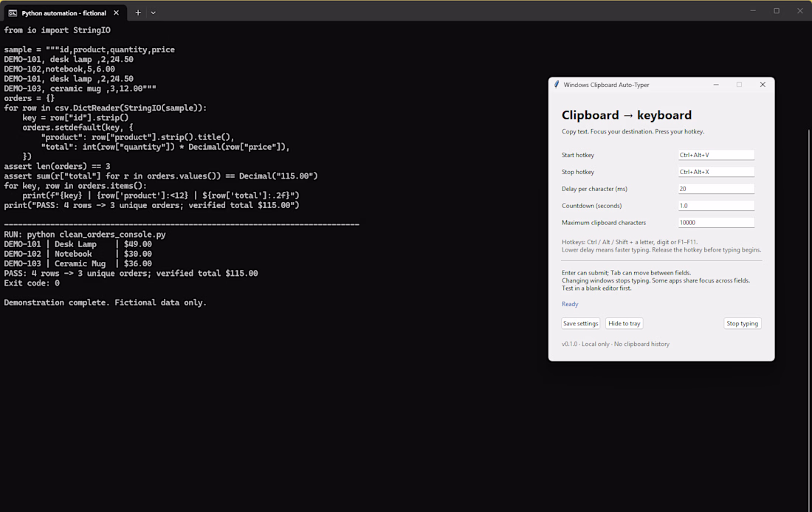Click the 'orders = {}' line in terminal
The image size is (812, 512).
(x=29, y=98)
